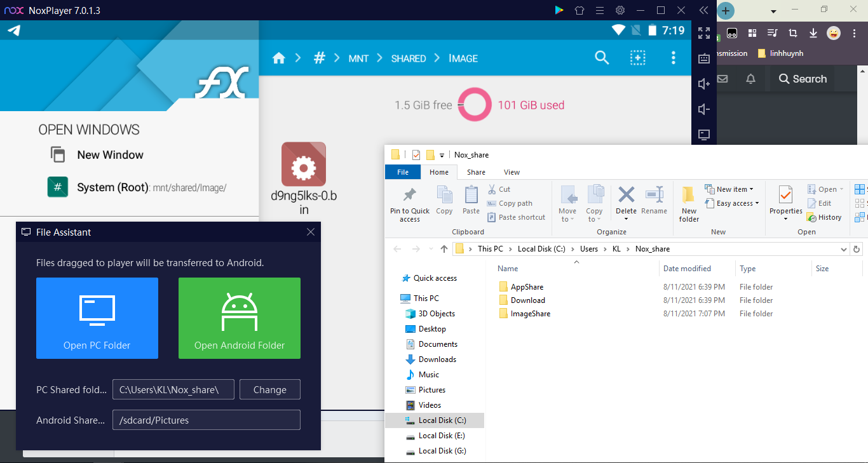Select Quick access in navigation pane

coord(428,278)
